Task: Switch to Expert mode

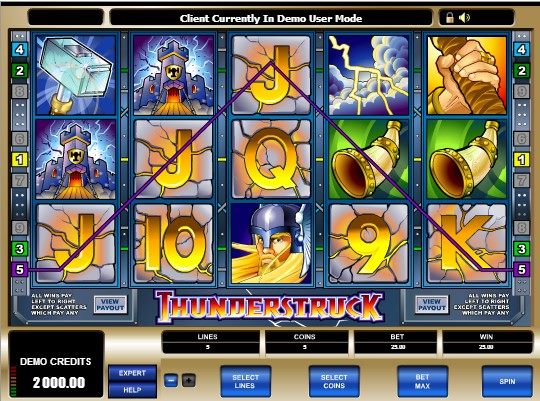Action: tap(132, 373)
